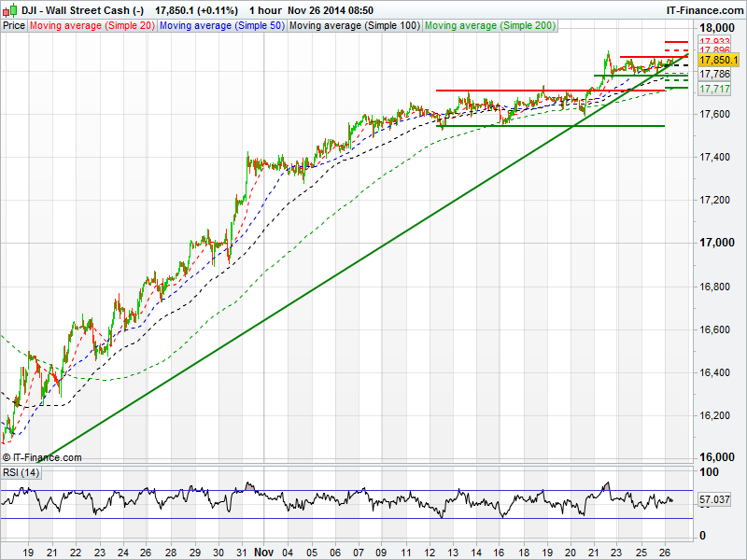The height and width of the screenshot is (560, 747).
Task: Select Moving average (Simple 200) legend
Action: click(x=490, y=26)
